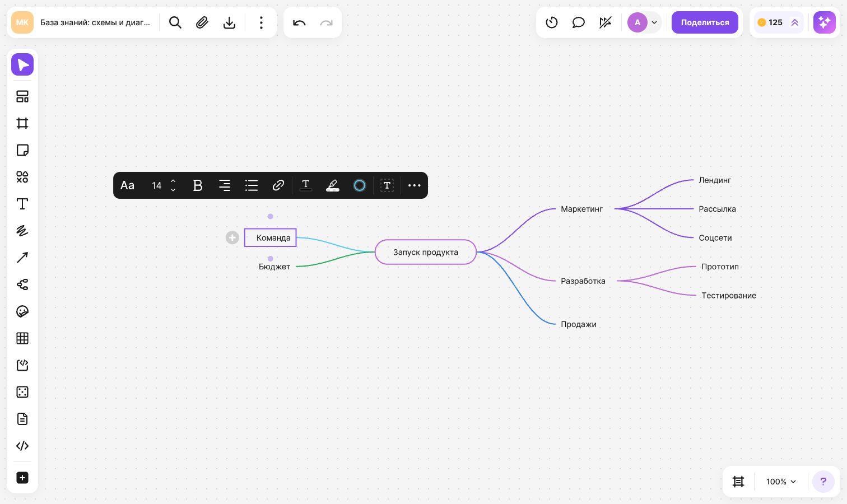Select the text tool in sidebar
The image size is (847, 504).
click(x=22, y=204)
